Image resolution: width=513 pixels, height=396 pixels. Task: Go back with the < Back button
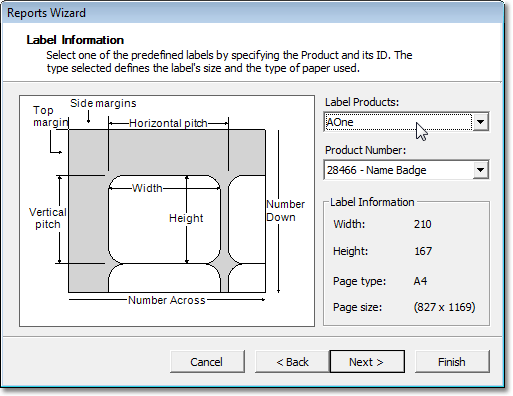[x=292, y=362]
